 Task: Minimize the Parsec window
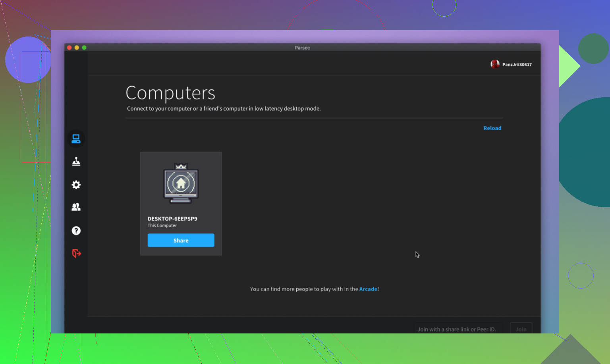pos(77,48)
